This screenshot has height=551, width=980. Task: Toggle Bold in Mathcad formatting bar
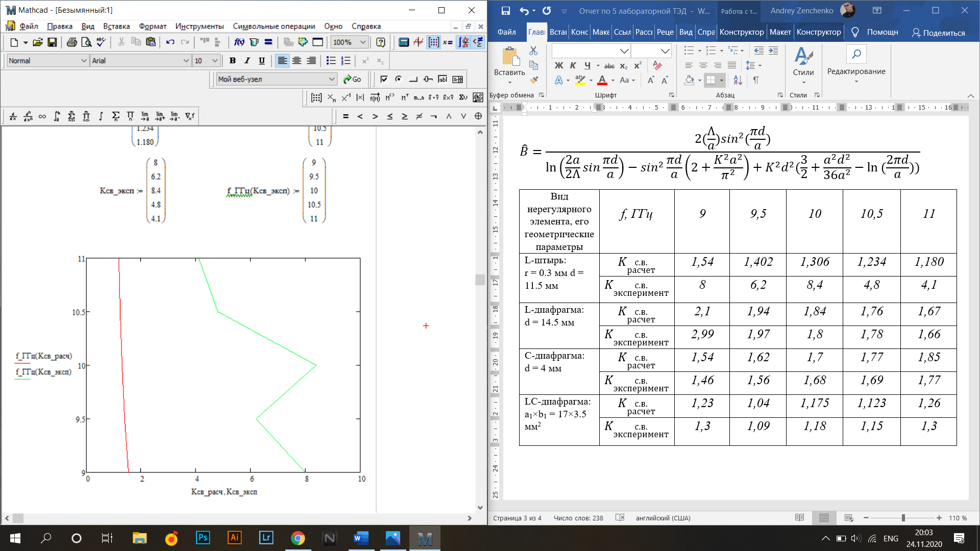(x=233, y=61)
